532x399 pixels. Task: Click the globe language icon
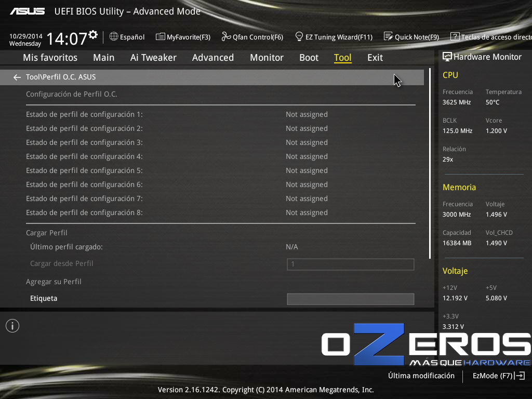coord(114,36)
